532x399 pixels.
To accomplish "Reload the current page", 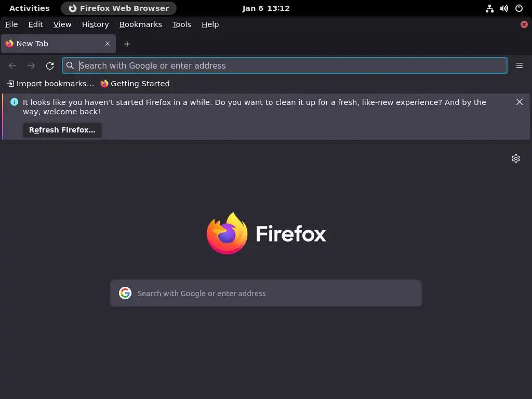I will click(x=50, y=66).
